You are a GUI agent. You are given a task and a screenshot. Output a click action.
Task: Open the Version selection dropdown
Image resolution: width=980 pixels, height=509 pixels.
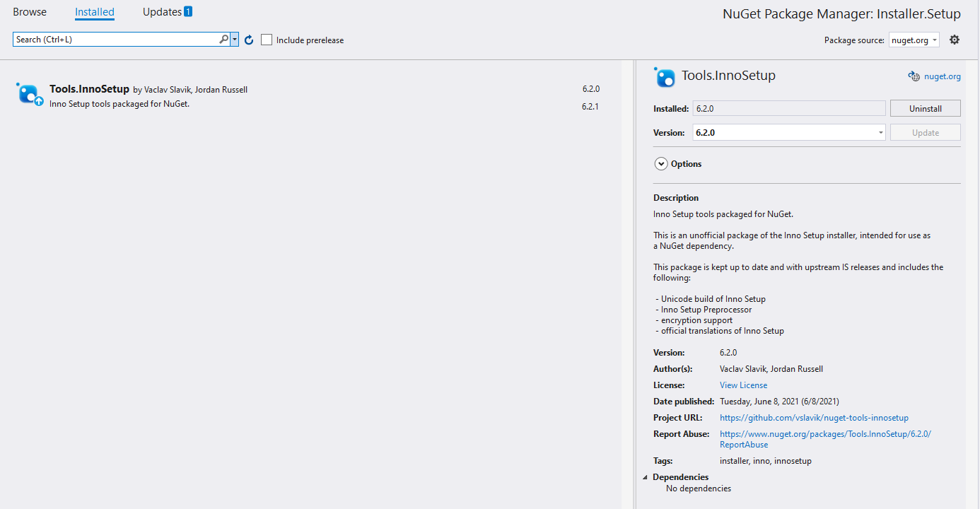click(880, 132)
